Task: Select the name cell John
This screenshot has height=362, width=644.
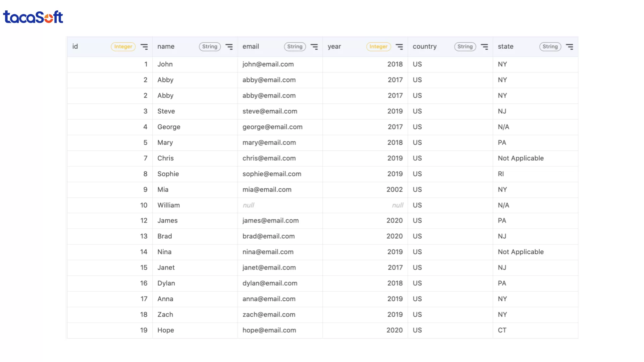Action: (x=195, y=64)
